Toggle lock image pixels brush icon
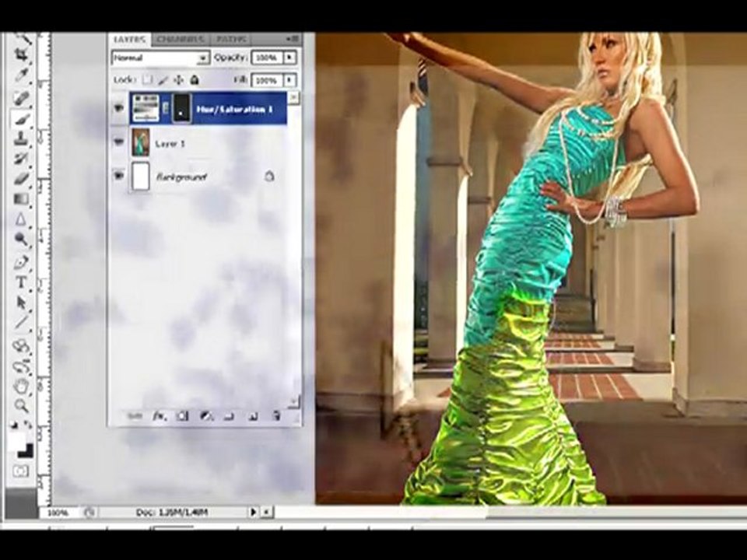747x560 pixels. point(163,79)
